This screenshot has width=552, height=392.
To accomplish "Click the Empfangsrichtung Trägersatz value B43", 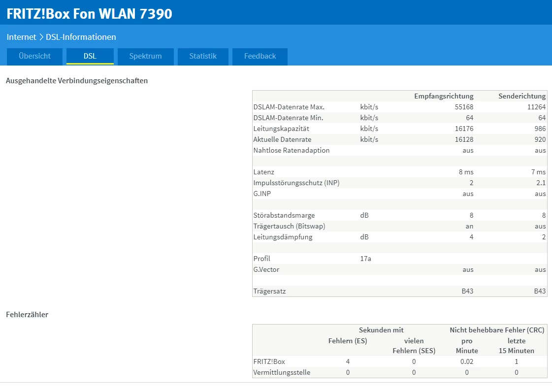I will pos(467,291).
